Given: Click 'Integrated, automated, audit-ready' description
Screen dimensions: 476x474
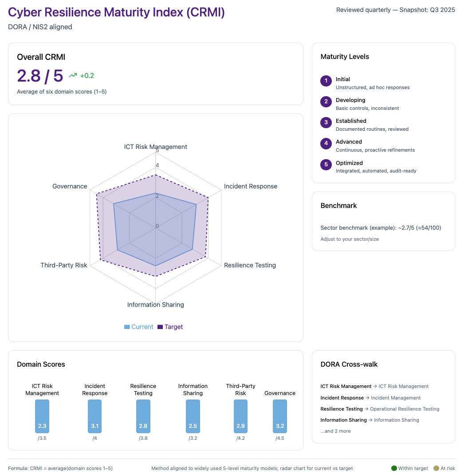Looking at the screenshot, I should [376, 171].
